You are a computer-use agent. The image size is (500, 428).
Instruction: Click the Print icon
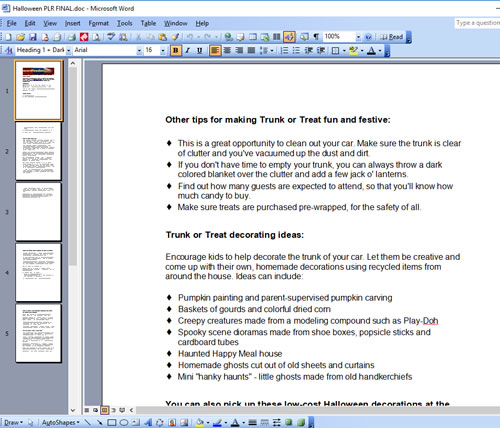pos(71,37)
